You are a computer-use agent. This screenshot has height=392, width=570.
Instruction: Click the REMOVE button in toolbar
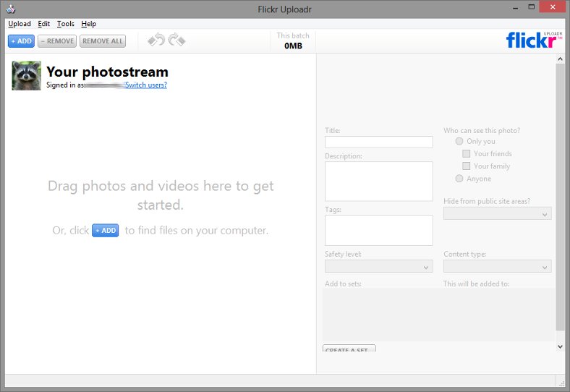pos(57,41)
